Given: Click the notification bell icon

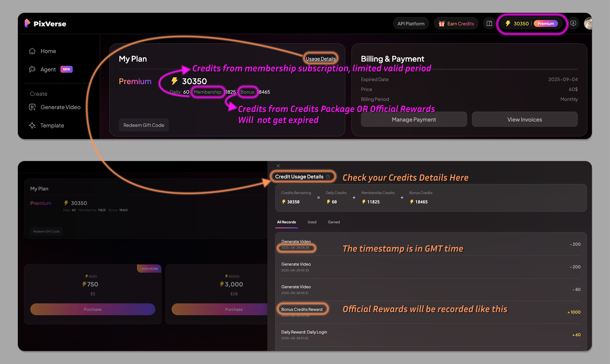Looking at the screenshot, I should pos(573,23).
